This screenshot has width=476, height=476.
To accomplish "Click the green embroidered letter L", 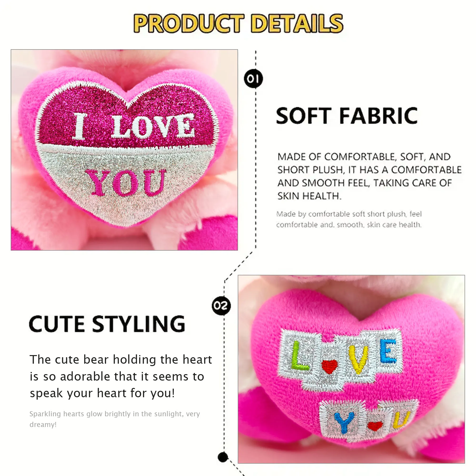I will pyautogui.click(x=299, y=356).
